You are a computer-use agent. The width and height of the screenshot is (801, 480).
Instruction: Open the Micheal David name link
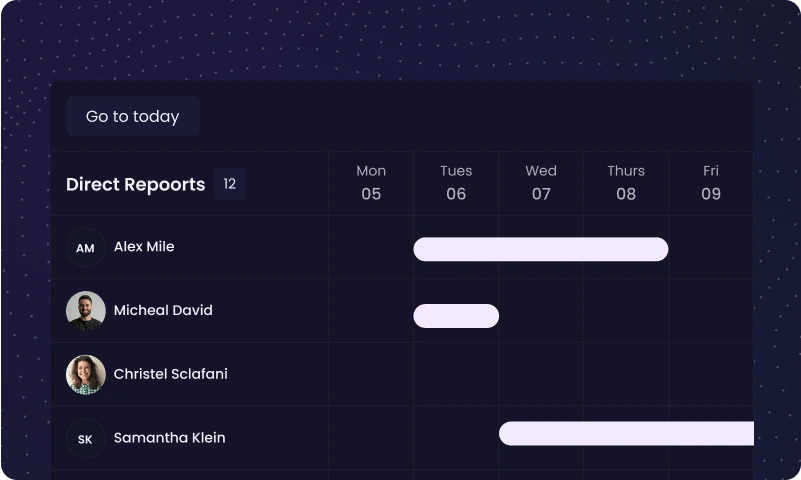[x=163, y=310]
